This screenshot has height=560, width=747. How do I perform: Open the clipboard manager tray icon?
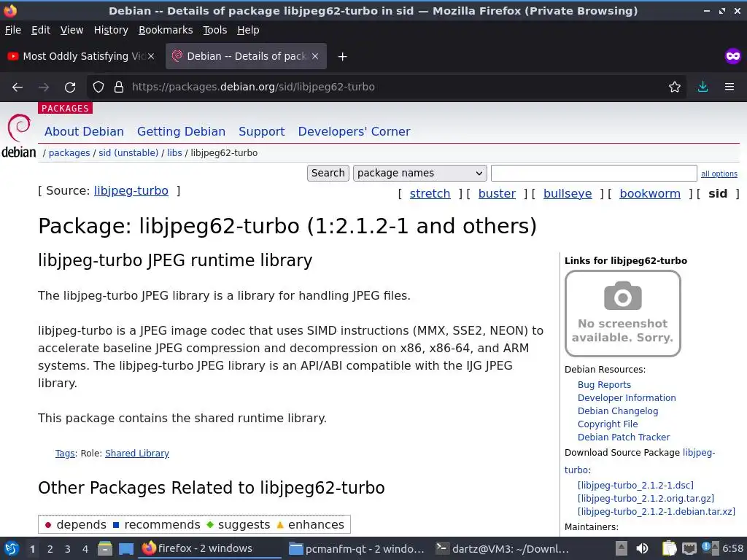tap(669, 548)
